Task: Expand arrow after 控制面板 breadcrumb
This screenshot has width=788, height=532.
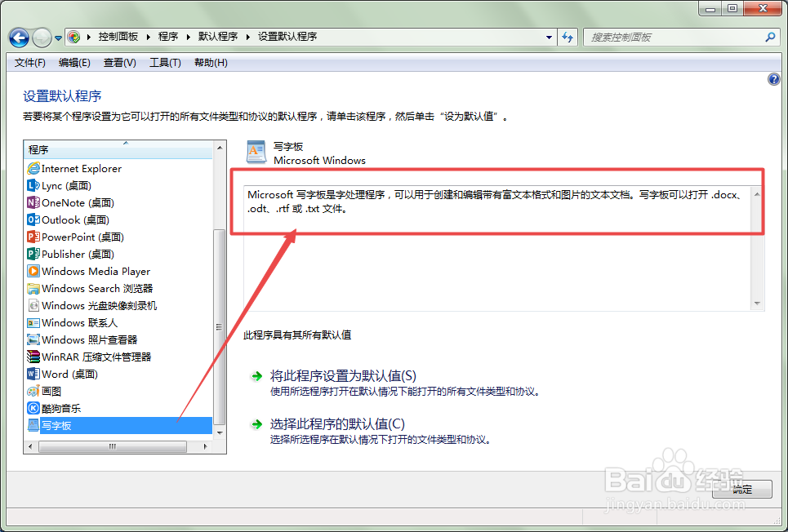Action: (x=149, y=37)
